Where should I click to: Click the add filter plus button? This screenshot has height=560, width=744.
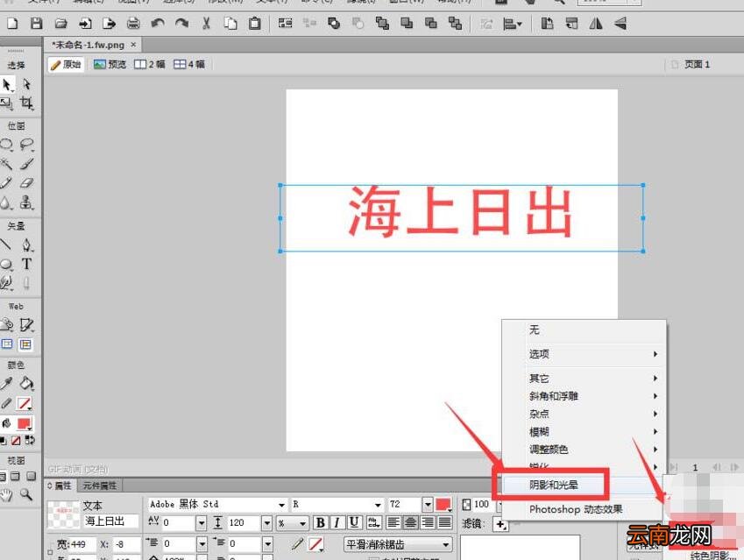coord(500,524)
